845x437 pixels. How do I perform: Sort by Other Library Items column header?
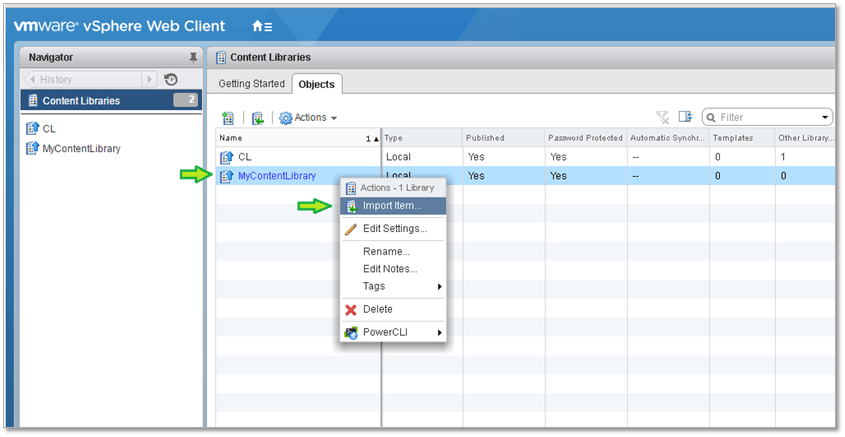point(805,138)
